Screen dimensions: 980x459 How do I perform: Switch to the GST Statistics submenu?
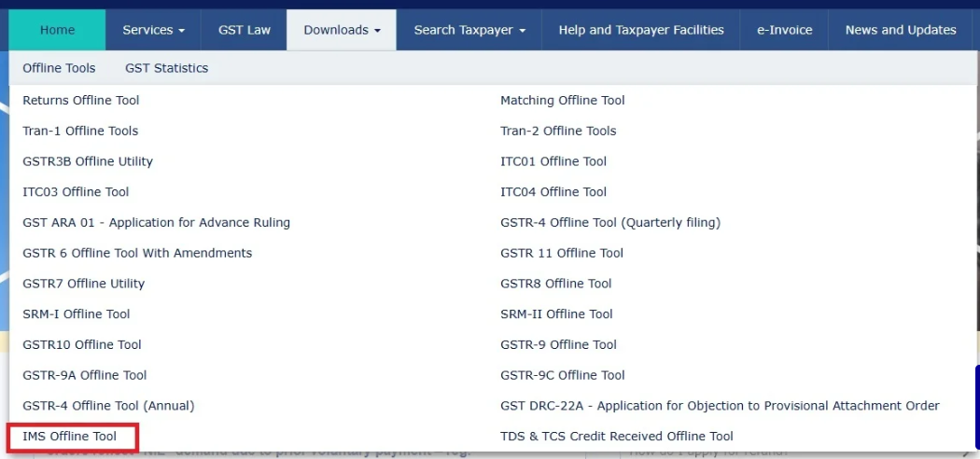point(166,68)
